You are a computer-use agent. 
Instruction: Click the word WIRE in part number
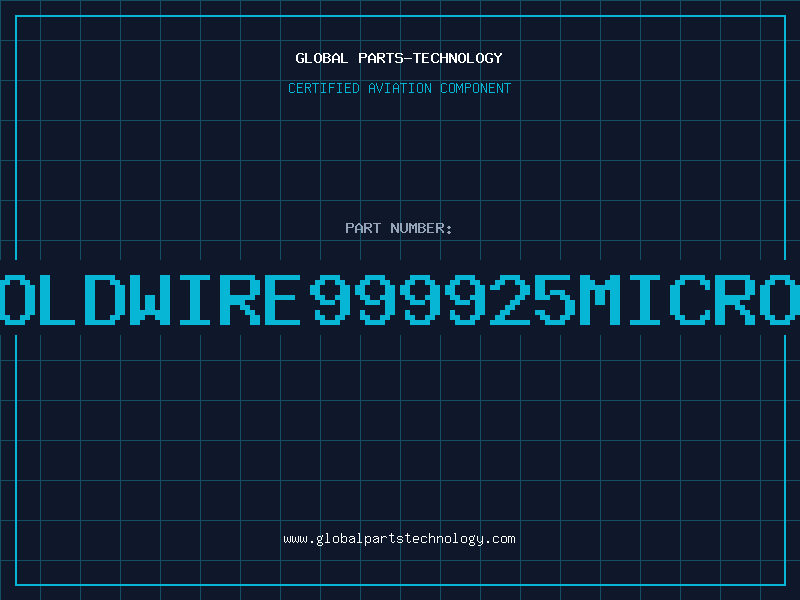[x=215, y=299]
